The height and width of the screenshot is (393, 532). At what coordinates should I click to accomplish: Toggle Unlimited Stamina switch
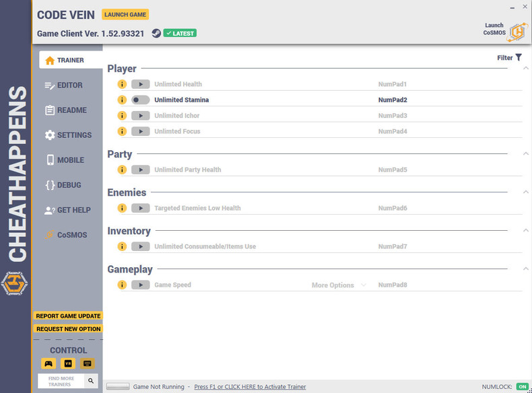(141, 100)
